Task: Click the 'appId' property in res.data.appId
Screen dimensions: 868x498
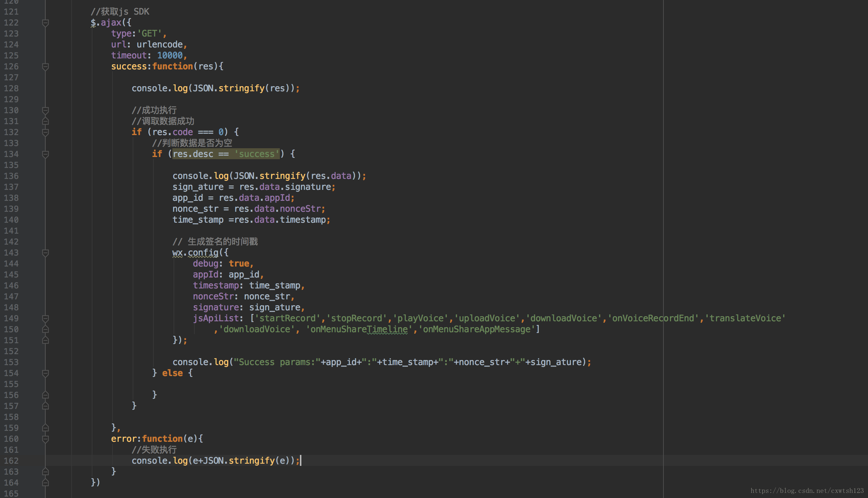Action: pos(277,198)
